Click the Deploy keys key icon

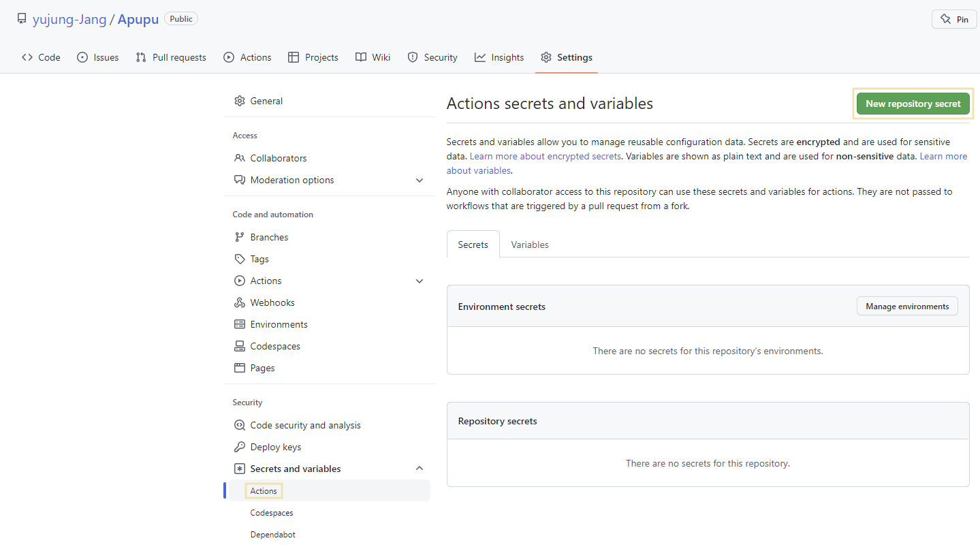[x=240, y=447]
